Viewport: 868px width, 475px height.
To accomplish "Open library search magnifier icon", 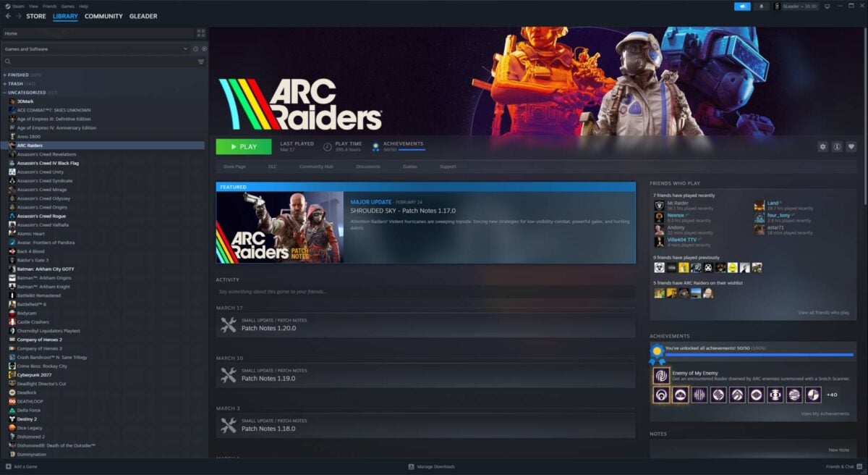I will [6, 62].
